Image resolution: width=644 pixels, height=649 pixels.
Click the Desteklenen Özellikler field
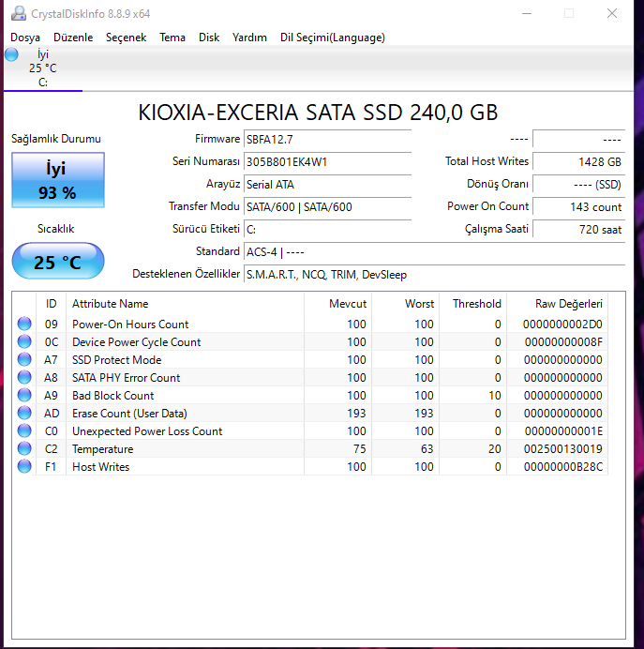coord(434,275)
